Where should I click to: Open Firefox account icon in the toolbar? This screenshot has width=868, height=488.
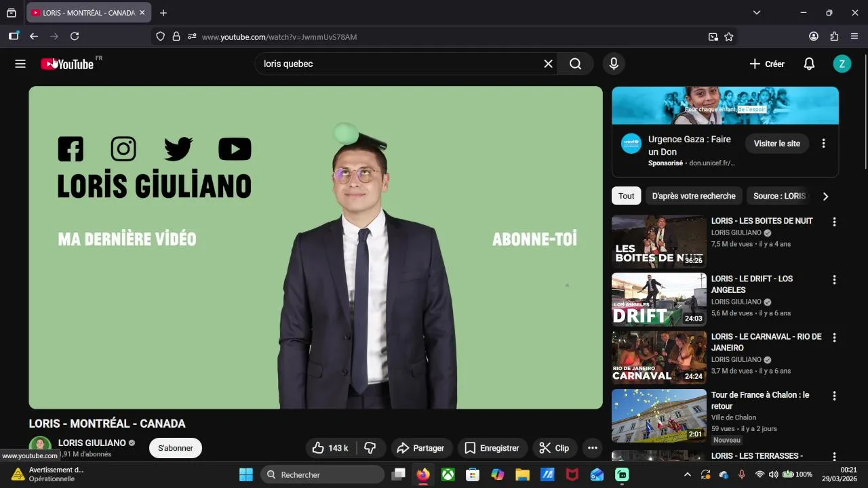(x=814, y=37)
